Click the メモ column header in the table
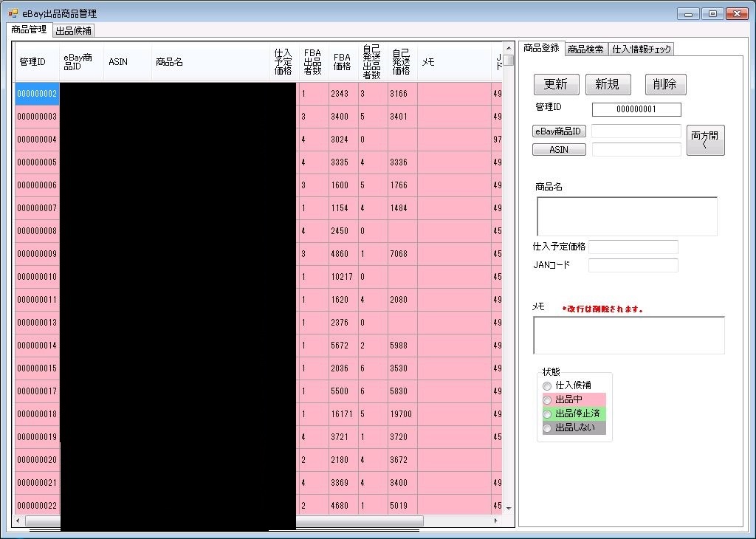The width and height of the screenshot is (756, 539). coord(454,62)
